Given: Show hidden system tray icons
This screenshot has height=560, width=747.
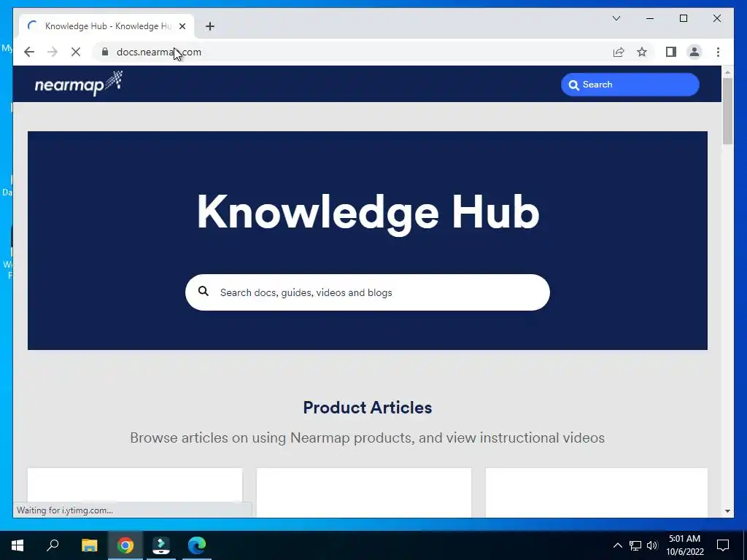Looking at the screenshot, I should point(617,545).
